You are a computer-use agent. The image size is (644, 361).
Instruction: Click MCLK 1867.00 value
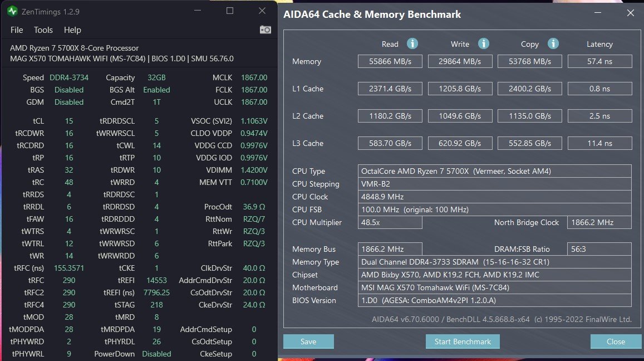(x=254, y=77)
